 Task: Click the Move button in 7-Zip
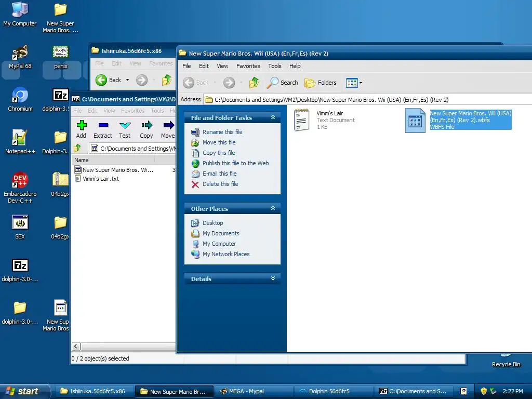(168, 129)
